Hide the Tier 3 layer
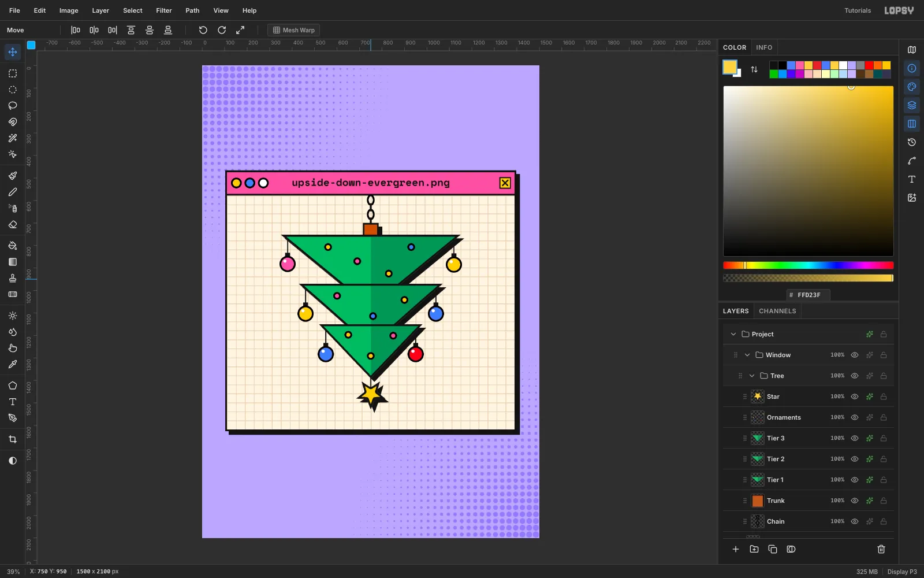Screen dimensions: 924x578 [855, 438]
